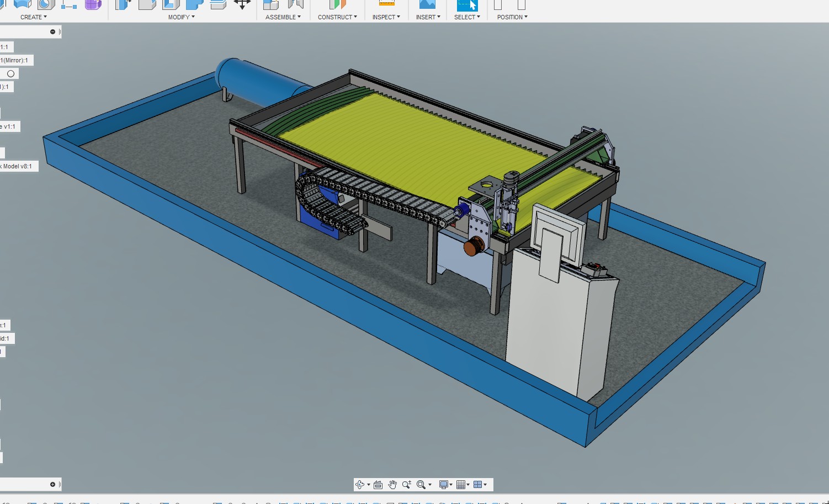Open Display Settings monitor icon
This screenshot has width=829, height=504.
point(443,485)
